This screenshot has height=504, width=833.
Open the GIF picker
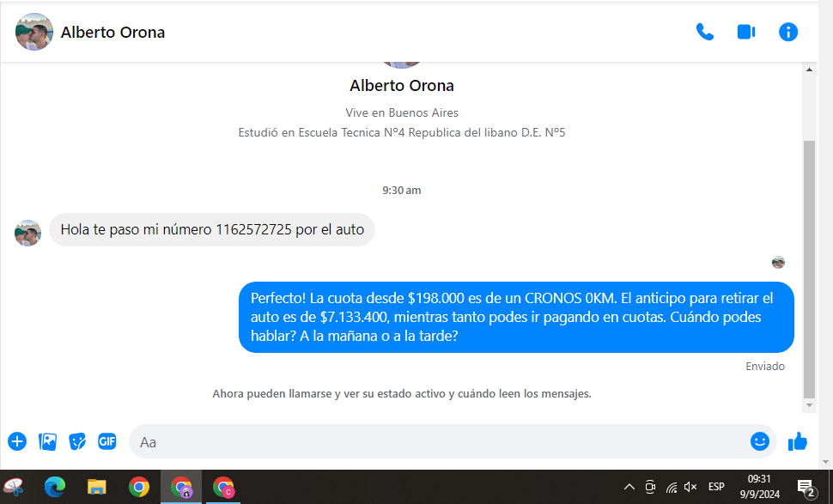click(x=106, y=441)
